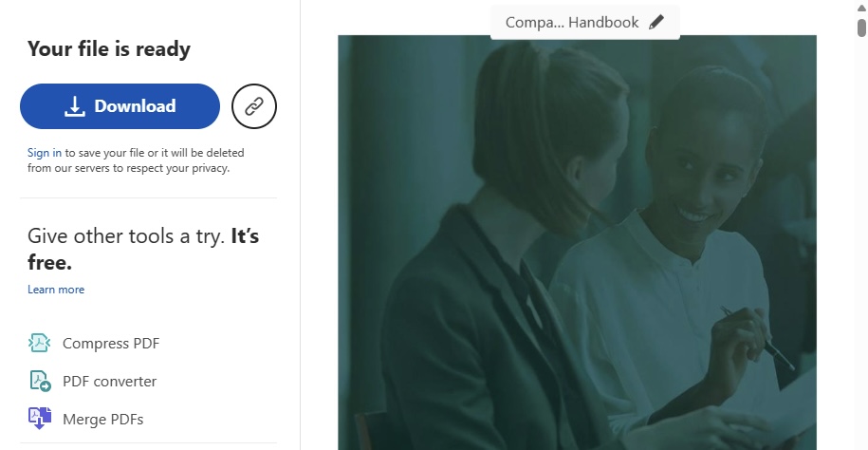Copy the share link with chain icon
The width and height of the screenshot is (868, 450).
pos(254,105)
